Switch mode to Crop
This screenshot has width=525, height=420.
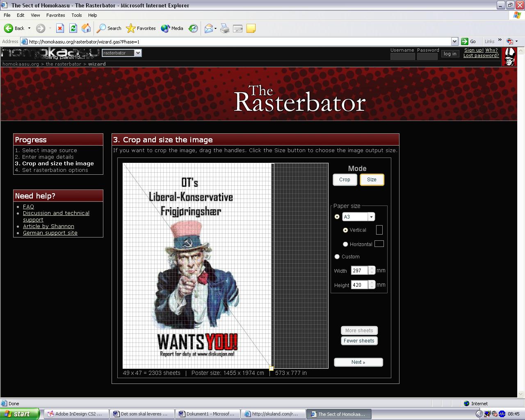click(x=345, y=180)
